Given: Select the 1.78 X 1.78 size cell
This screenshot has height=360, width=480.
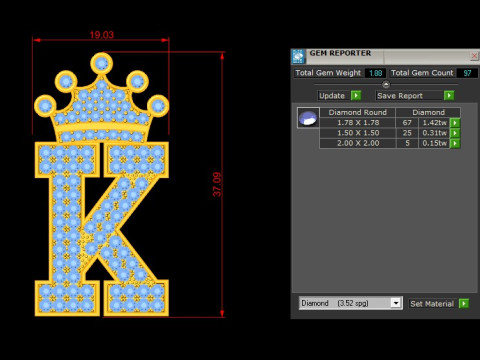Looking at the screenshot, I should pyautogui.click(x=357, y=123).
